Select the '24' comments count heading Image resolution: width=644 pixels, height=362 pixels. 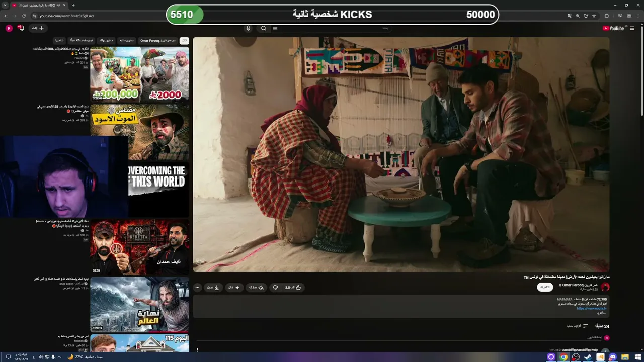click(603, 326)
